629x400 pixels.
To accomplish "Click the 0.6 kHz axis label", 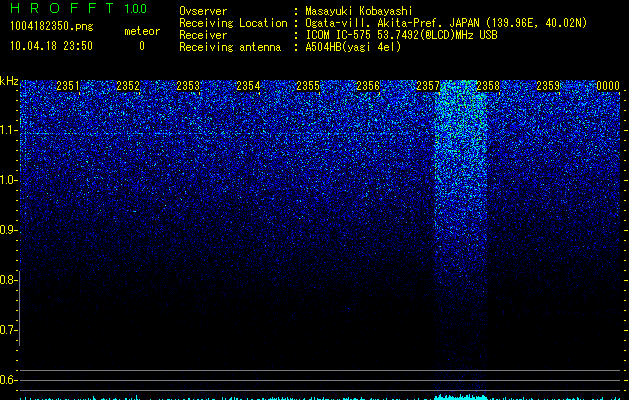I will [x=9, y=380].
